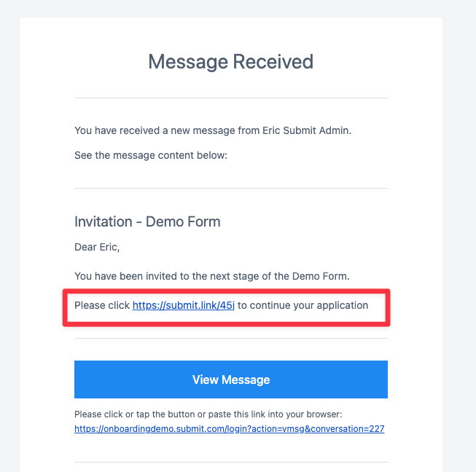
Task: Click 'You have been invited' sentence
Action: [212, 276]
